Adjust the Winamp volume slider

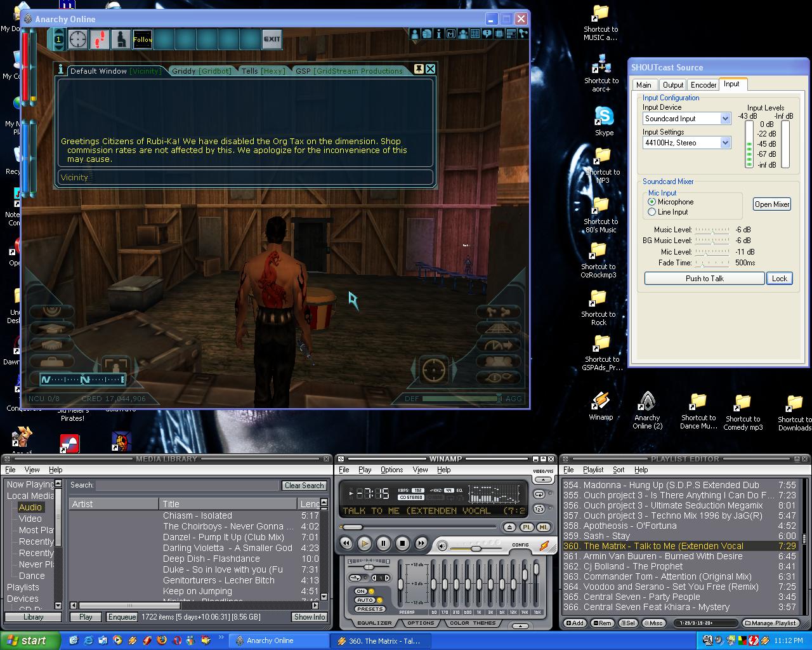[476, 548]
